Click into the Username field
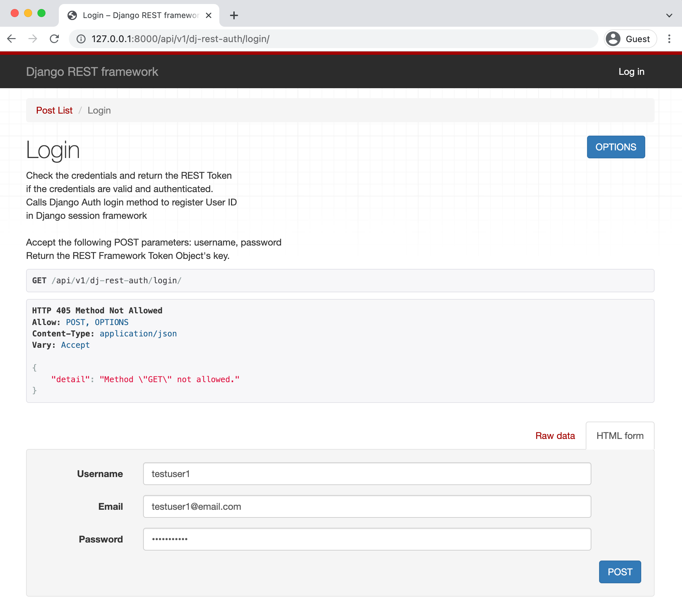The width and height of the screenshot is (682, 616). tap(367, 474)
